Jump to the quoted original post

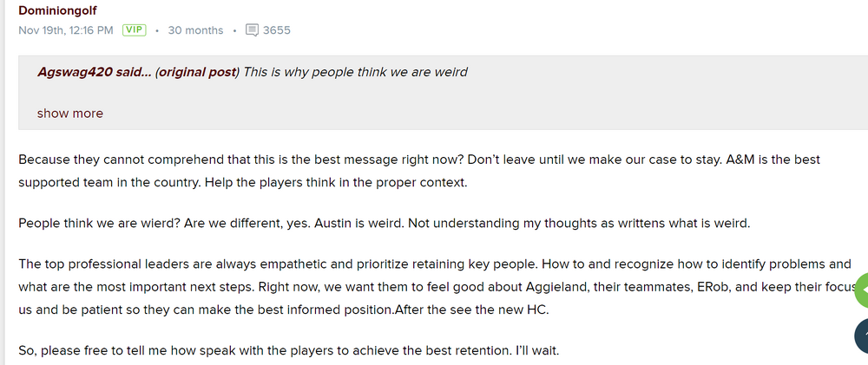coord(197,72)
